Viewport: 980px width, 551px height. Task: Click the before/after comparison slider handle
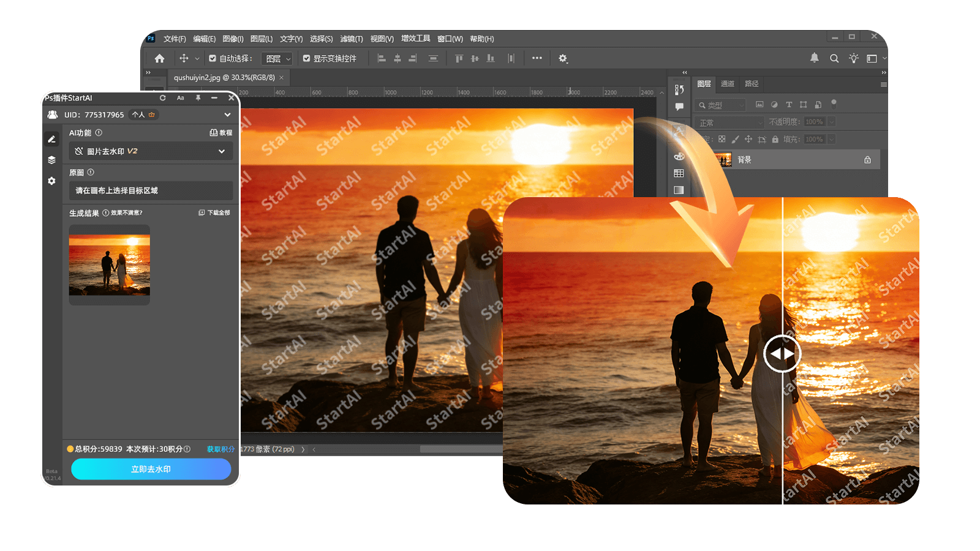782,353
